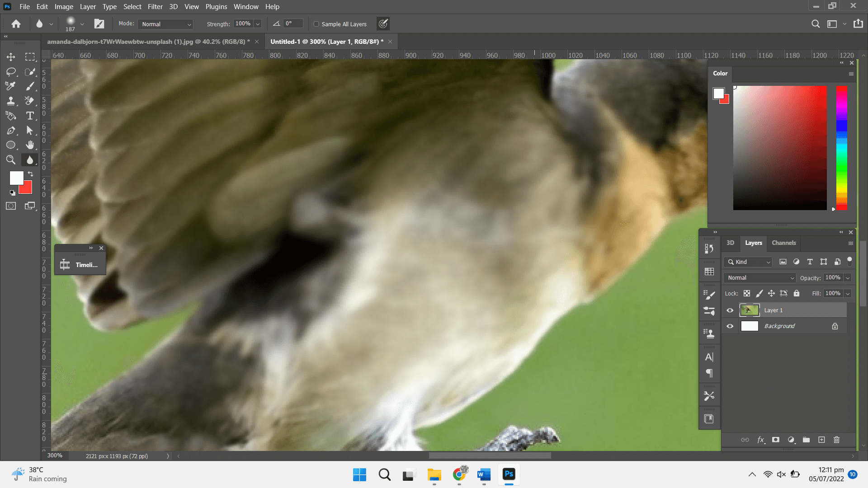Open Google Chrome from the taskbar
Image resolution: width=868 pixels, height=488 pixels.
(459, 474)
